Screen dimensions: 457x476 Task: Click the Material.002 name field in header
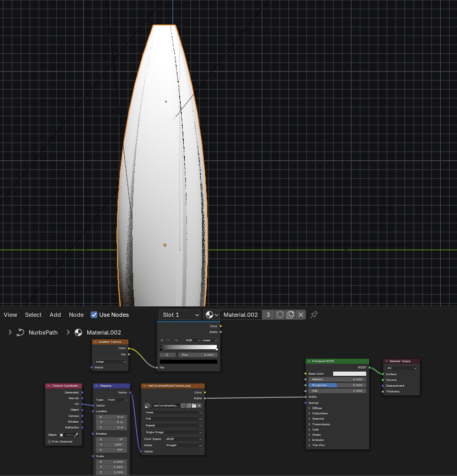241,315
